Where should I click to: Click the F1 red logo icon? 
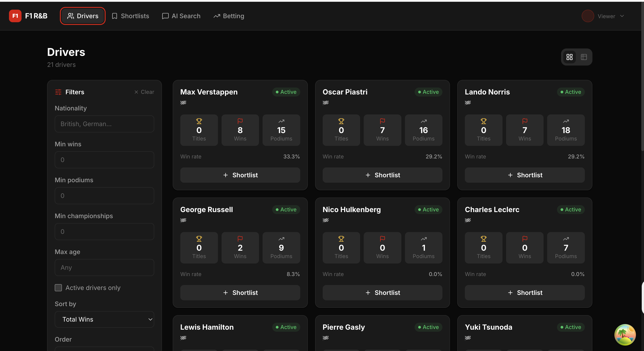[x=15, y=16]
